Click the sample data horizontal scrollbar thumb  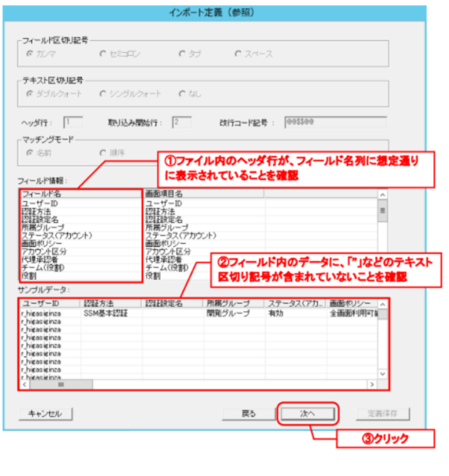point(61,384)
